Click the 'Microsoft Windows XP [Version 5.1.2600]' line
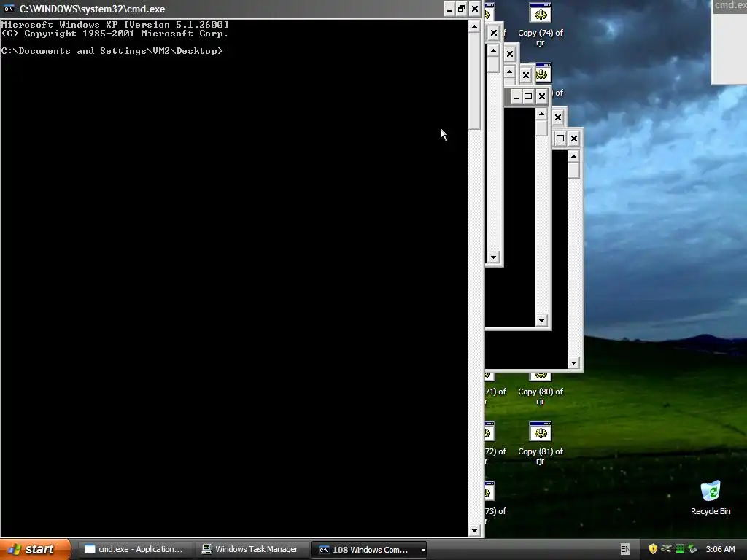The width and height of the screenshot is (747, 560). [115, 24]
